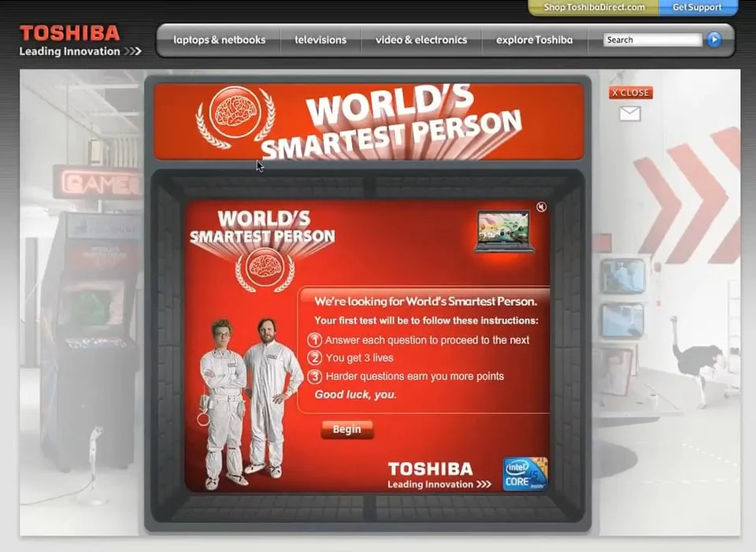The image size is (756, 552).
Task: Close the game via X CLOSE
Action: (631, 93)
